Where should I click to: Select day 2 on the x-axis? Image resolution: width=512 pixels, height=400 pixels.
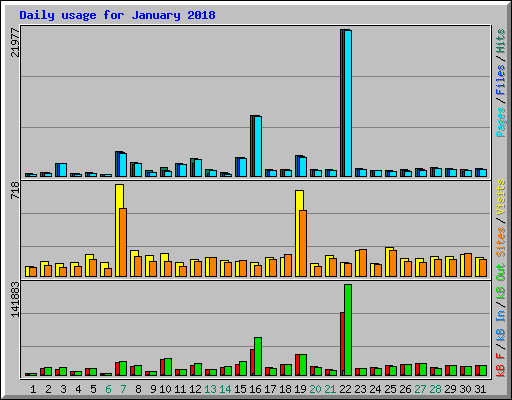[48, 389]
